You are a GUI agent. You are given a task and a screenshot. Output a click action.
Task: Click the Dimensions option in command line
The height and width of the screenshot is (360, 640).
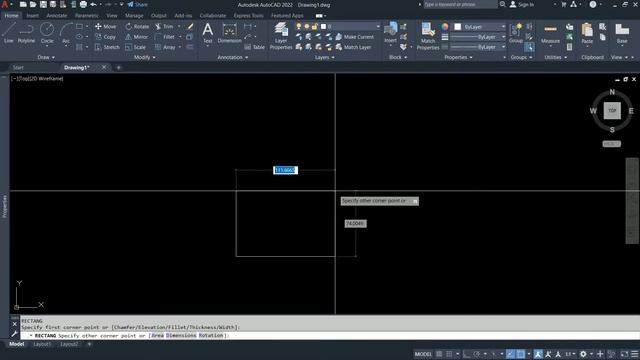pyautogui.click(x=181, y=336)
